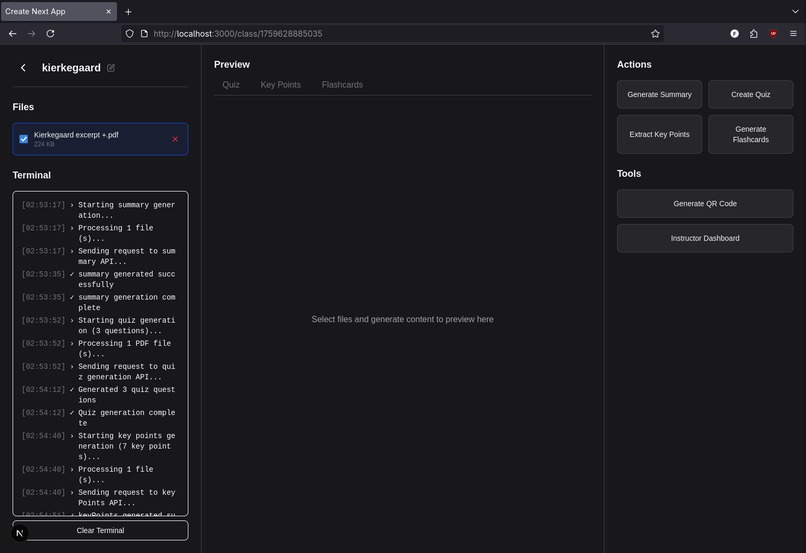Click the browser forward arrow

click(31, 33)
